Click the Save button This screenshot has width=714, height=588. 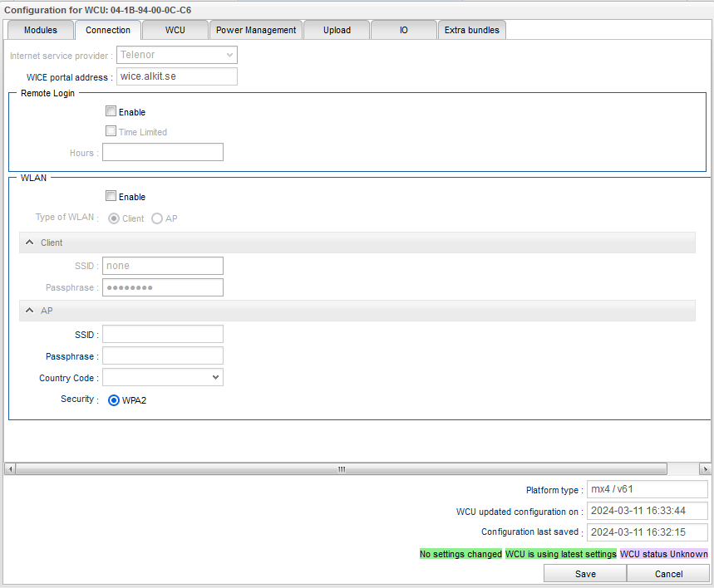pyautogui.click(x=585, y=574)
